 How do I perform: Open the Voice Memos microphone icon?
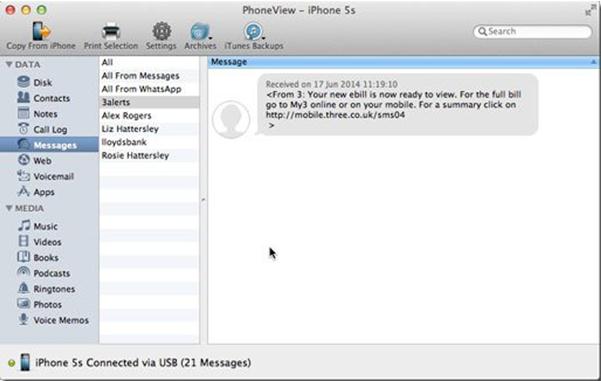(24, 319)
